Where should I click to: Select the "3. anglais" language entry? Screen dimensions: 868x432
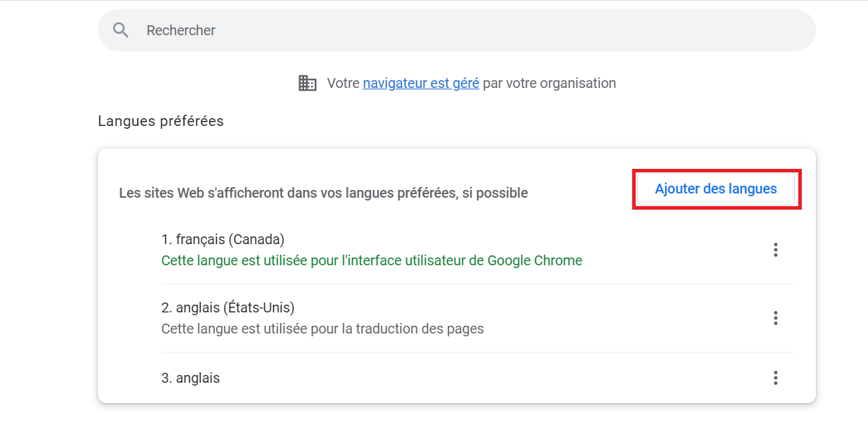tap(191, 378)
